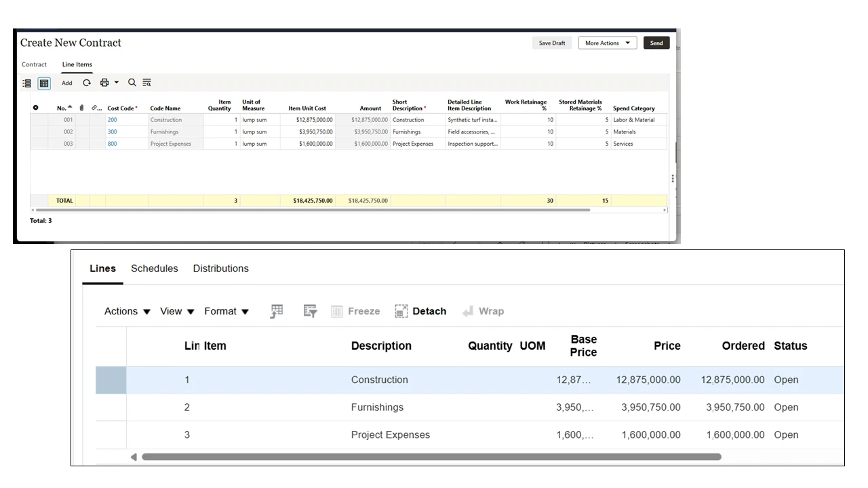Click the Save Draft button
Image resolution: width=868 pixels, height=488 pixels.
552,43
